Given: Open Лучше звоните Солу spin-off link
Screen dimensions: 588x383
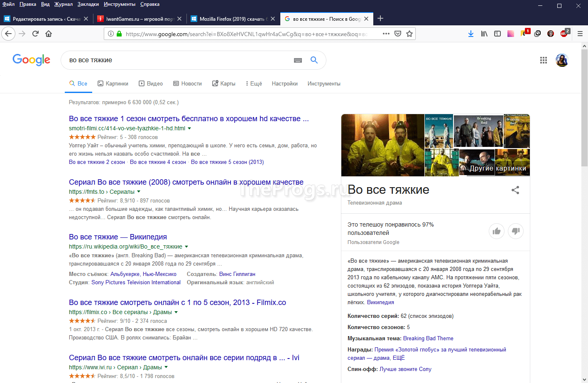Looking at the screenshot, I should pyautogui.click(x=405, y=369).
